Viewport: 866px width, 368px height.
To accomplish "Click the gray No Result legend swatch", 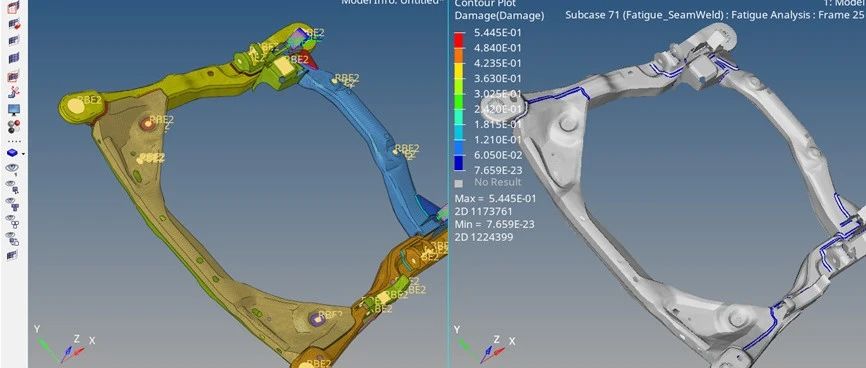I will point(458,183).
